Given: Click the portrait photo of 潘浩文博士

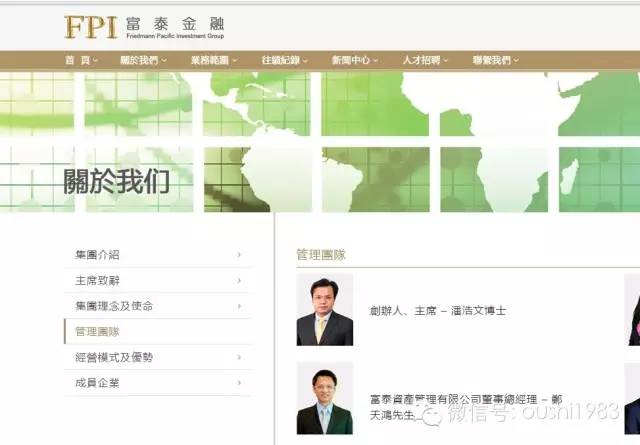Looking at the screenshot, I should 325,310.
